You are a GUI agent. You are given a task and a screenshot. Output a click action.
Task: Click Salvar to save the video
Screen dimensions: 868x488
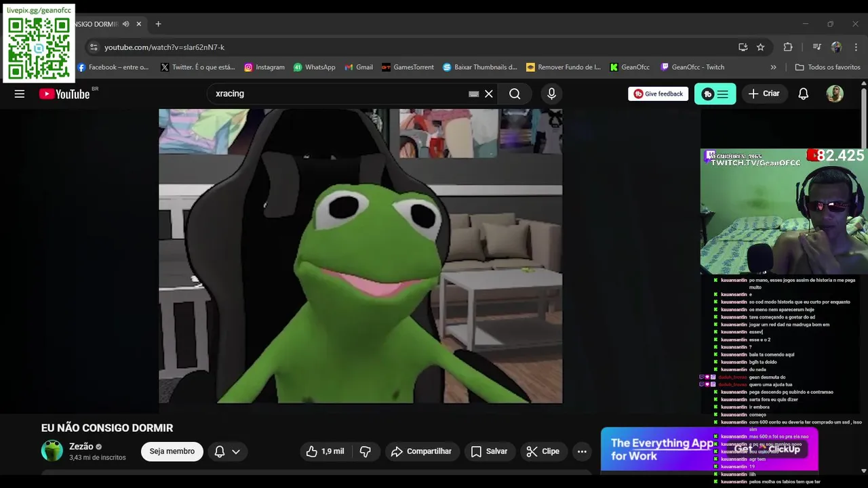coord(490,451)
